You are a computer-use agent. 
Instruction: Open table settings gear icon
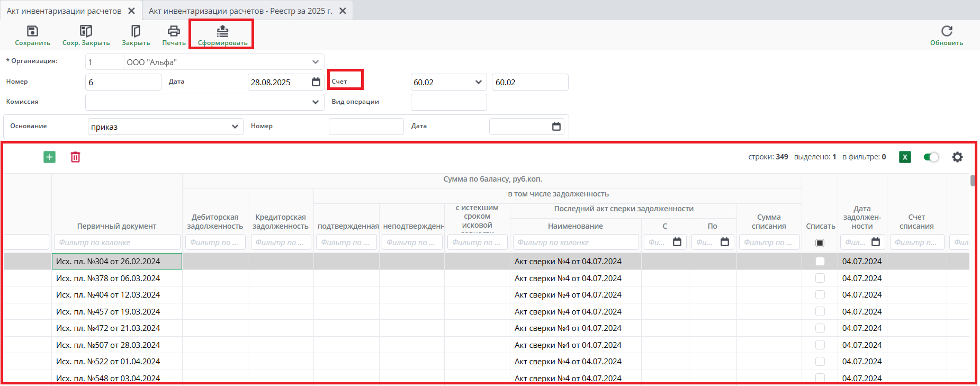point(957,157)
